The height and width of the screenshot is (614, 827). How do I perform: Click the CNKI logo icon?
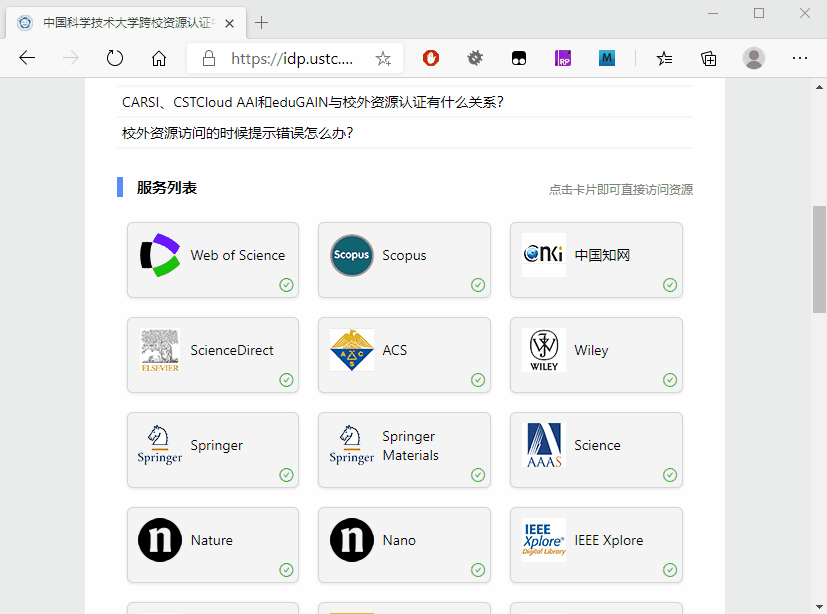pos(544,255)
